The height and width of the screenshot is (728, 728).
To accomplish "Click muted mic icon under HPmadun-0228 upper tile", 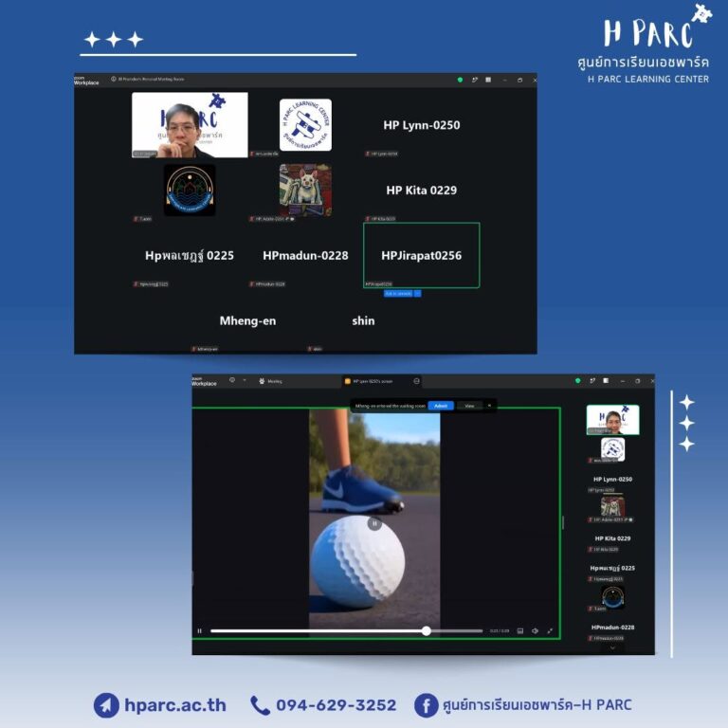I will point(252,283).
